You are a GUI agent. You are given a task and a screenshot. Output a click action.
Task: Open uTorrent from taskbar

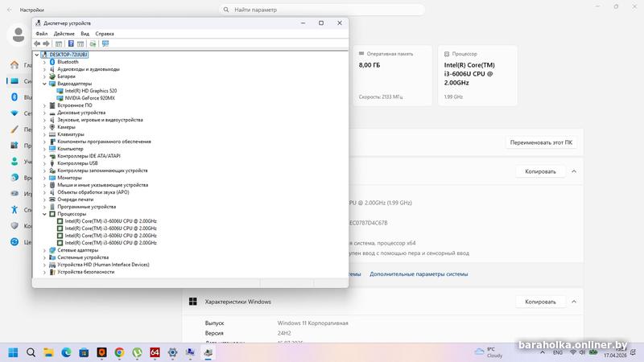coord(137,352)
